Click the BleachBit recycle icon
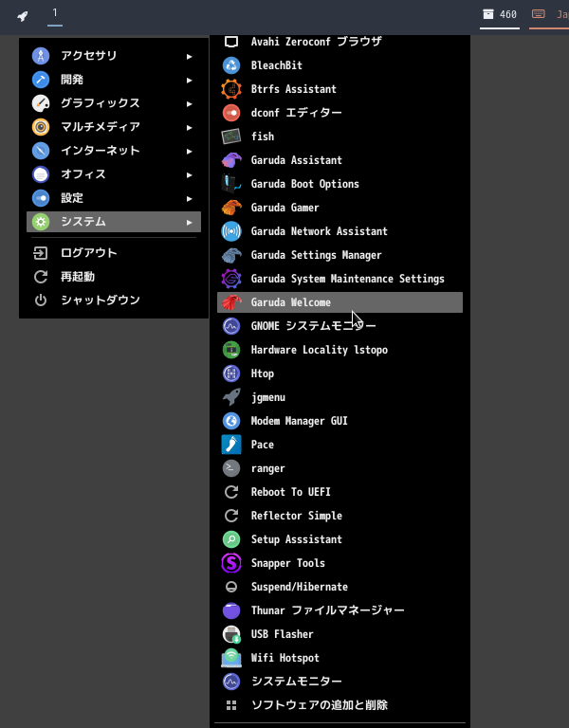569x728 pixels. point(231,65)
